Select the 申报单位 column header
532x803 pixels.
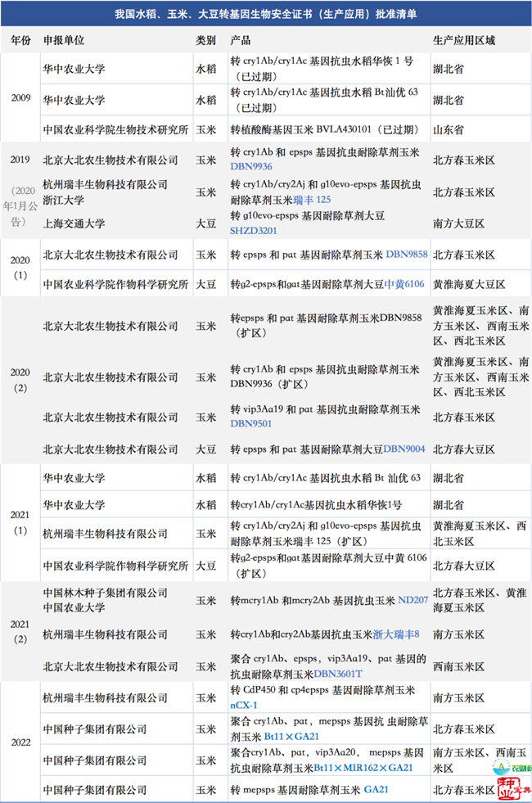[x=62, y=40]
